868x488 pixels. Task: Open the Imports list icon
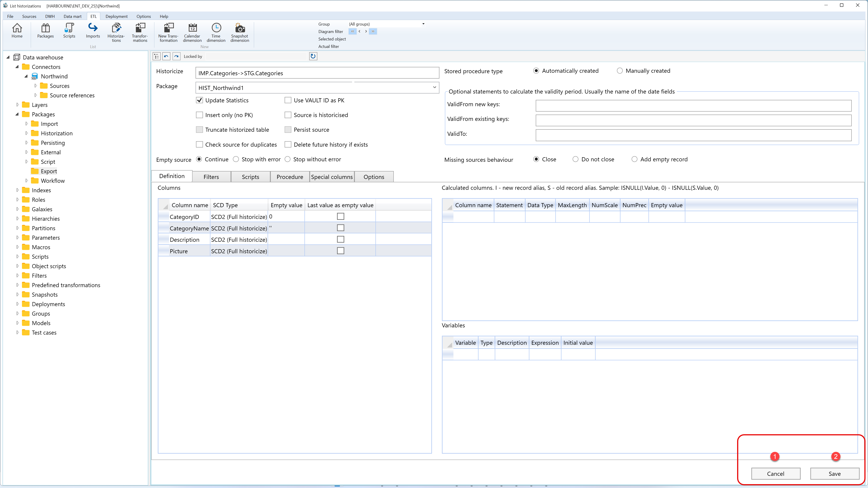(x=93, y=31)
